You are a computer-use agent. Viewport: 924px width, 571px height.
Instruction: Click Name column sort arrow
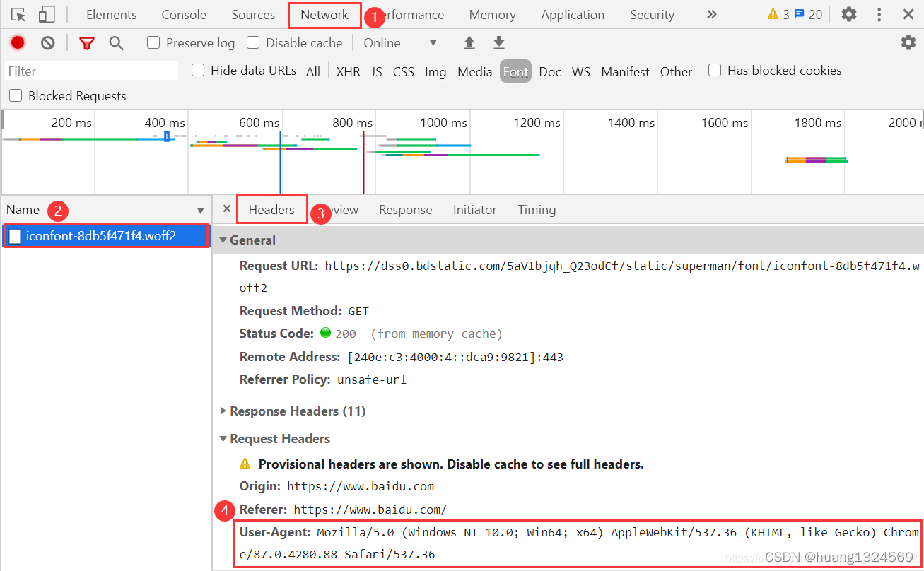pyautogui.click(x=200, y=211)
